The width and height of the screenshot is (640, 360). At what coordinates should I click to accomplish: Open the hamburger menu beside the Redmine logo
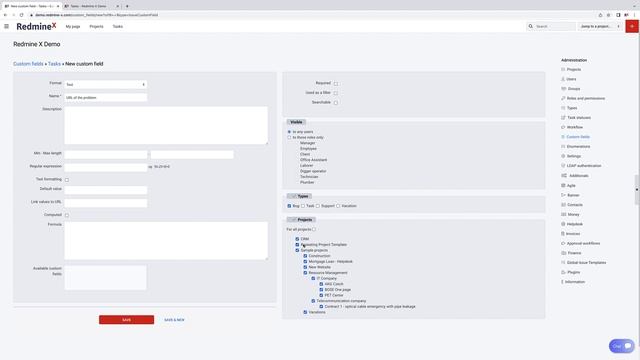[x=7, y=26]
